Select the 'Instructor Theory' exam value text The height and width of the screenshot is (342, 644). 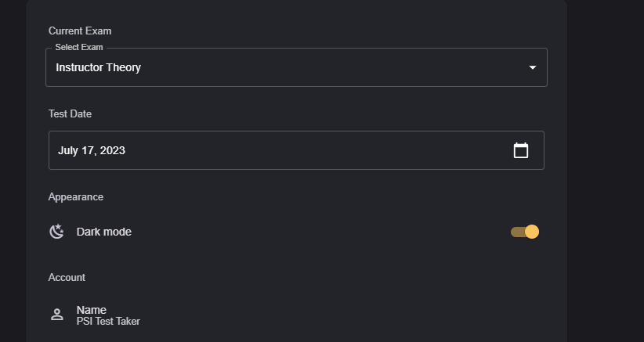tap(98, 67)
